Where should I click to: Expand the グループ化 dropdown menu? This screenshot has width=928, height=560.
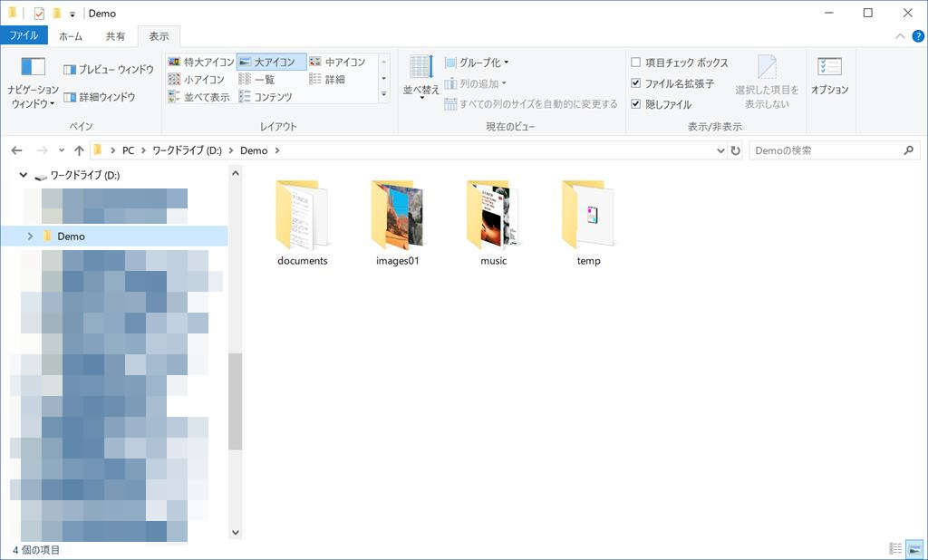(x=478, y=63)
